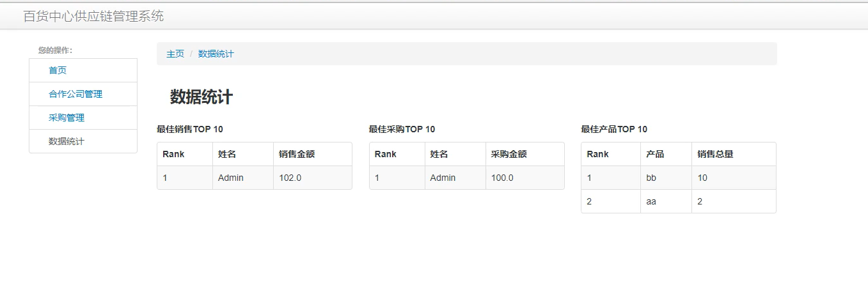Click the 100.0 purchase amount cell
The image size is (868, 308).
pyautogui.click(x=502, y=178)
